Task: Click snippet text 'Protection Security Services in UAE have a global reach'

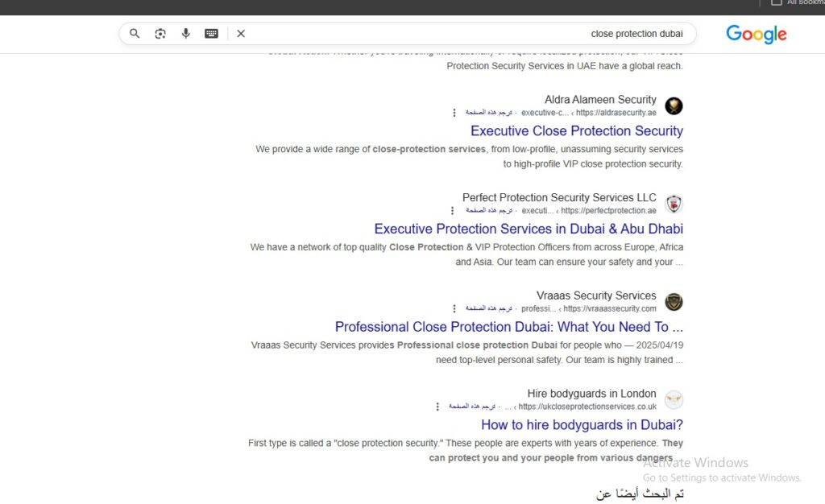Action: [x=565, y=66]
